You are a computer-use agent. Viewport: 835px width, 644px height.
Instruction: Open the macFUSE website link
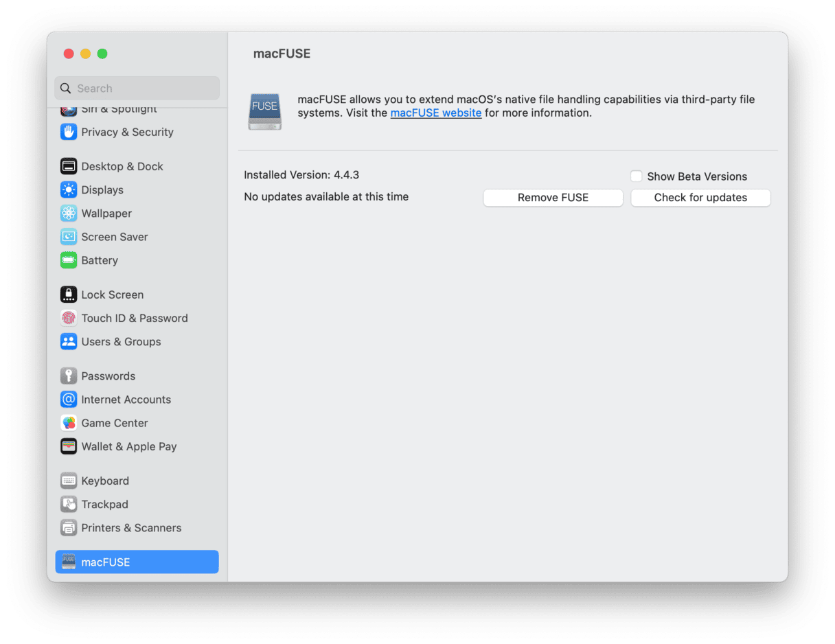[436, 113]
